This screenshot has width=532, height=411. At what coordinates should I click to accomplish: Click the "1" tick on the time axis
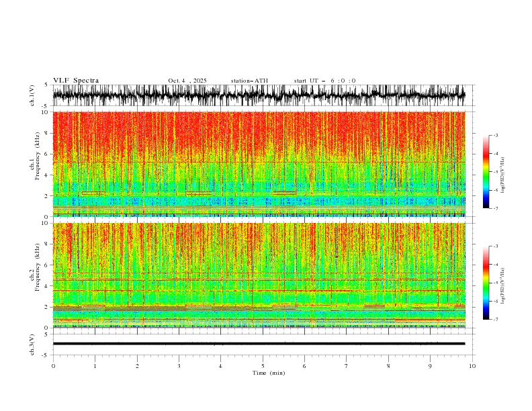[95, 366]
